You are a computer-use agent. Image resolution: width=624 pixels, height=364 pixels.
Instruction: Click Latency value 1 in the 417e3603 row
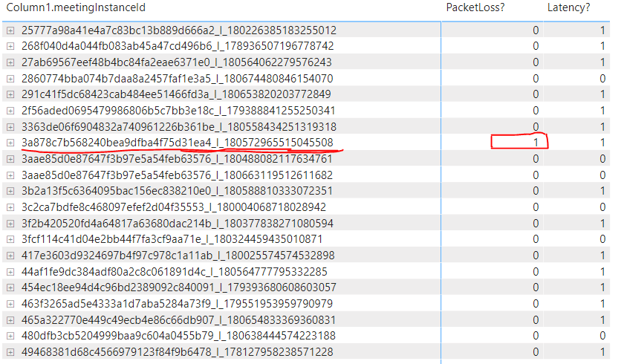pos(602,256)
